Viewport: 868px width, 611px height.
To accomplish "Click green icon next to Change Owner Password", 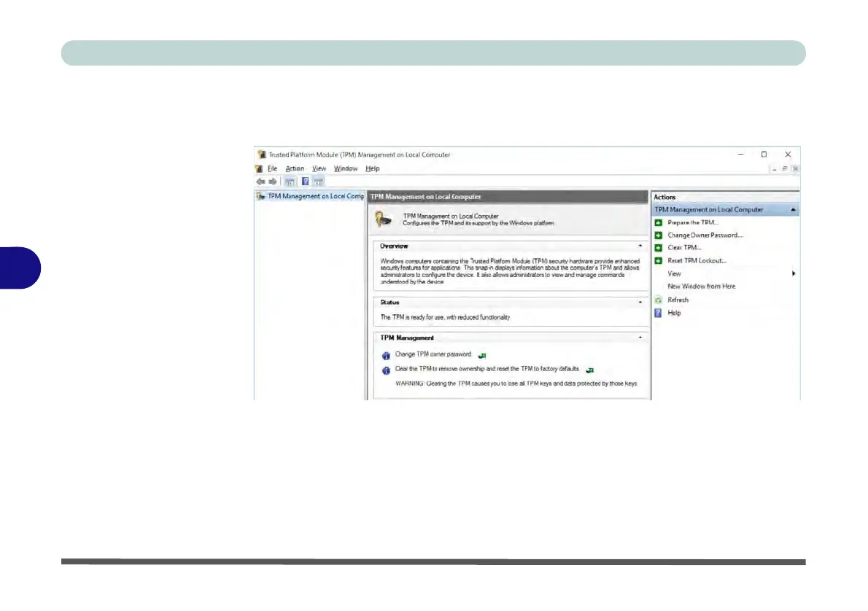I will pos(659,236).
